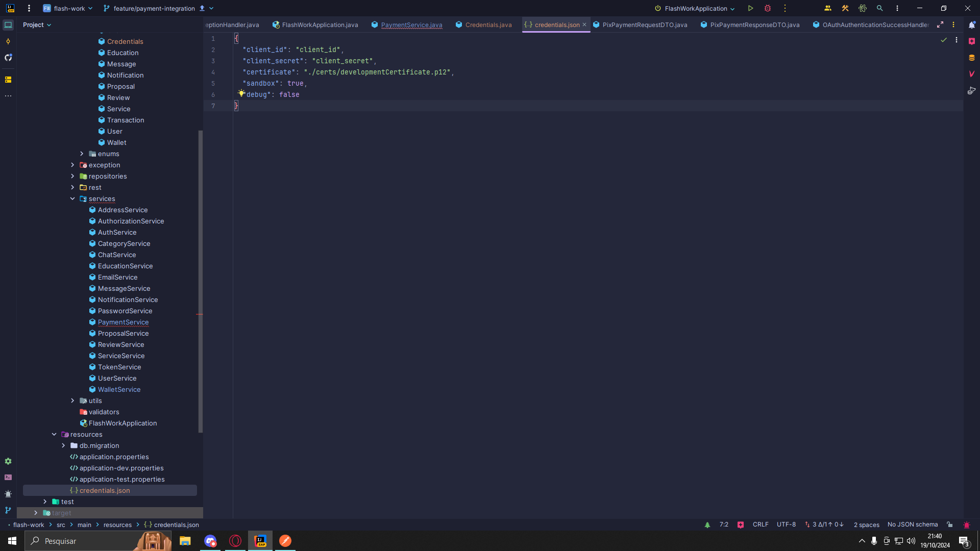Screen dimensions: 980x551
Task: Switch to the PixPaymentResponseDTO.java tab
Action: tap(750, 24)
